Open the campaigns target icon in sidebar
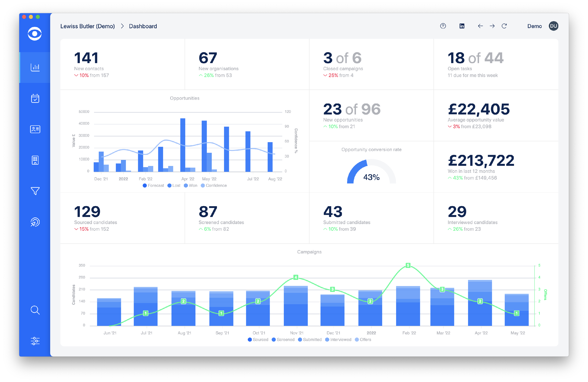Viewport: 588px width, 382px height. coord(35,222)
